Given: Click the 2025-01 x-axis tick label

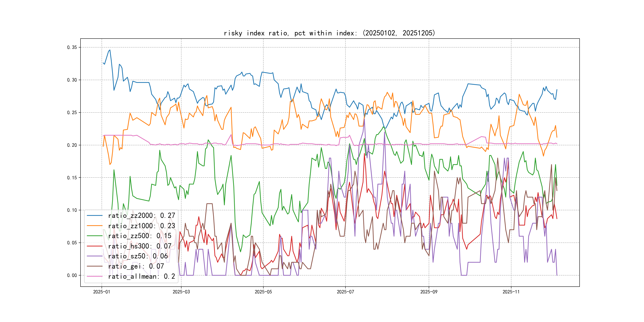Looking at the screenshot, I should click(102, 292).
